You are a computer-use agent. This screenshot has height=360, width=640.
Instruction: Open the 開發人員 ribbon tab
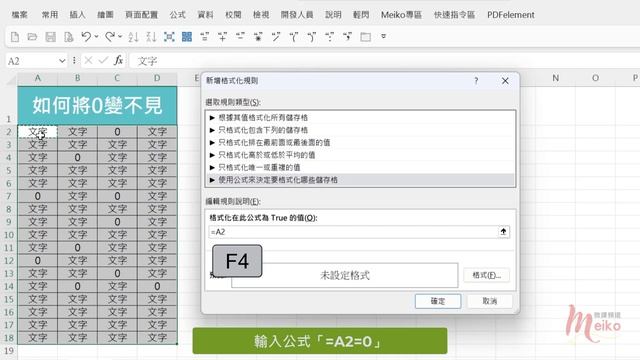[x=297, y=15]
